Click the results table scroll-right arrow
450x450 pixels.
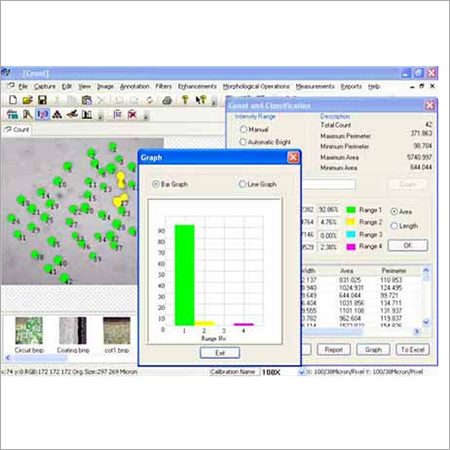click(417, 331)
